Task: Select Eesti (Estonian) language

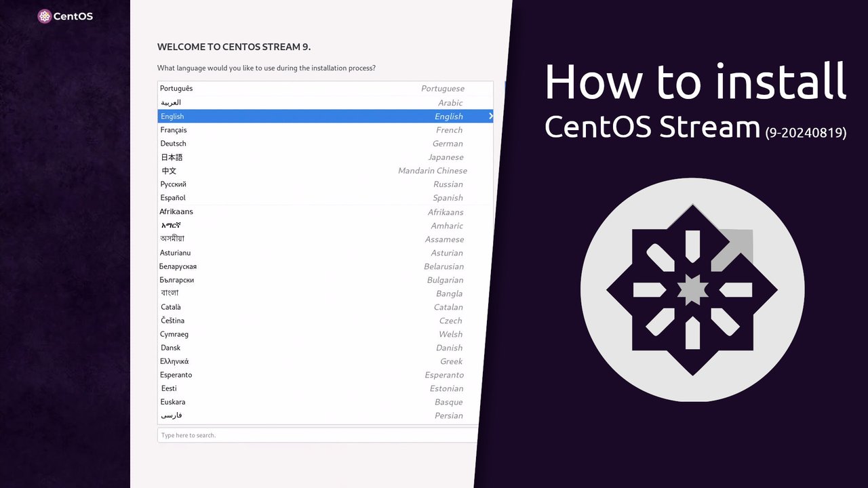Action: pos(318,388)
